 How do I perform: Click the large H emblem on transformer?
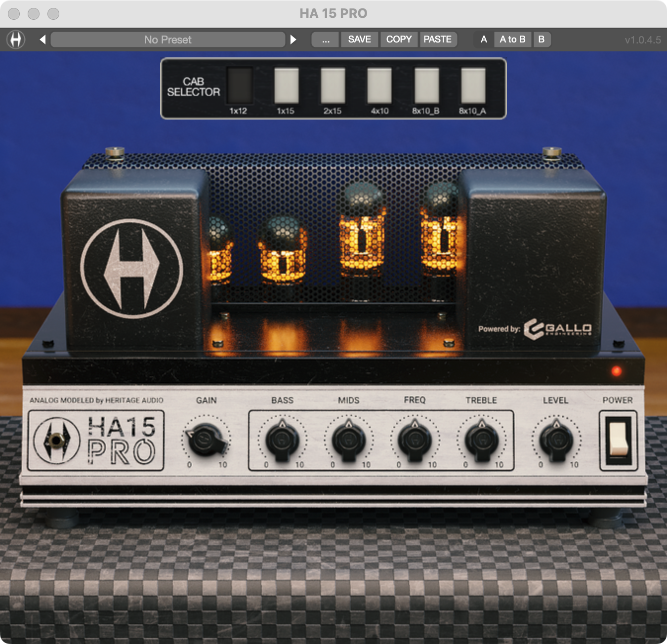(131, 269)
